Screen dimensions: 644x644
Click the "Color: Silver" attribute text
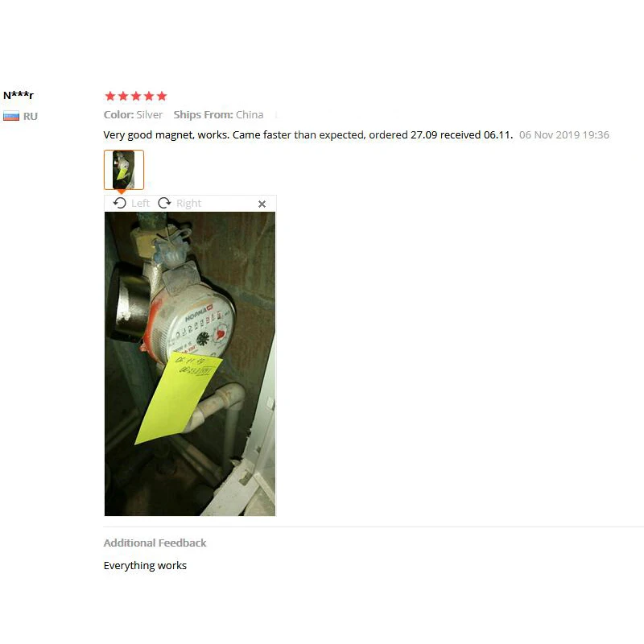tap(133, 114)
